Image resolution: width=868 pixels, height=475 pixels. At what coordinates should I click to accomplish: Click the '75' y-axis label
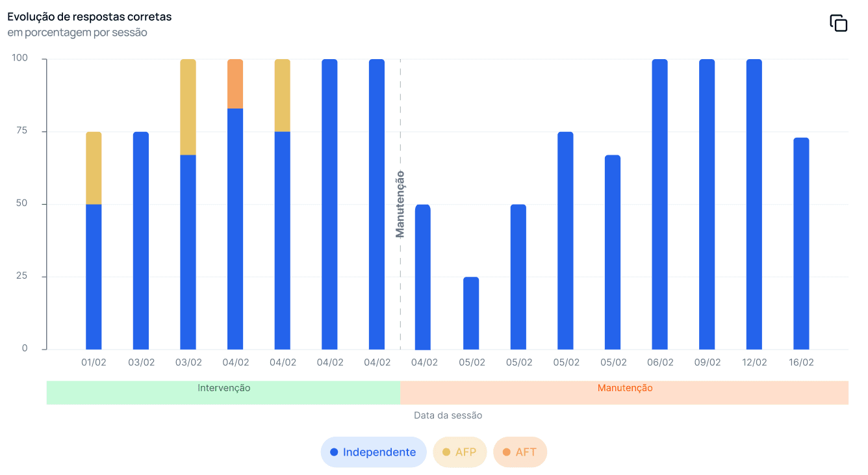[x=23, y=131]
